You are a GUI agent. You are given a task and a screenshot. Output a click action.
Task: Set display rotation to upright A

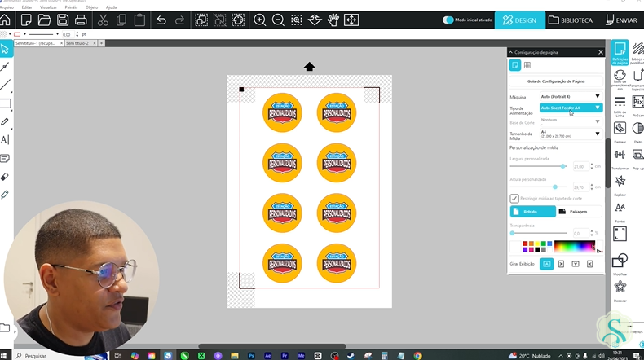click(547, 264)
